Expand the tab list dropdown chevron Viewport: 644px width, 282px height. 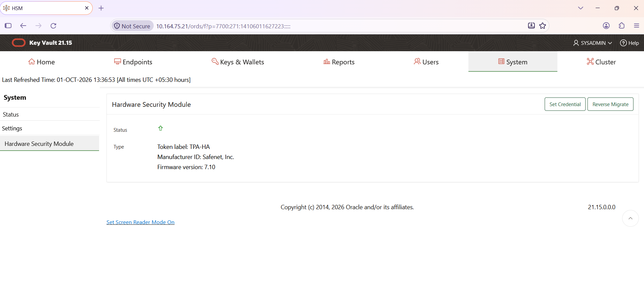click(x=580, y=8)
